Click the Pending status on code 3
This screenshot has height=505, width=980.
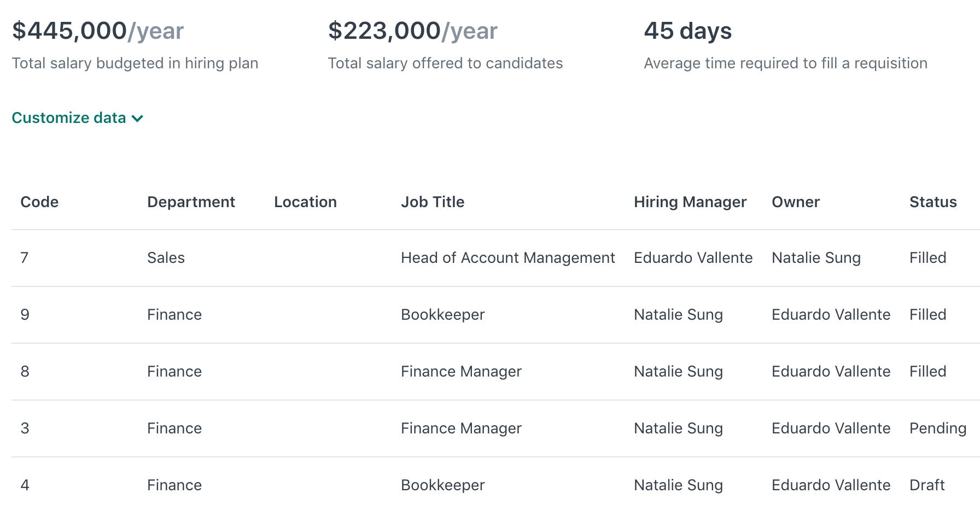(937, 428)
